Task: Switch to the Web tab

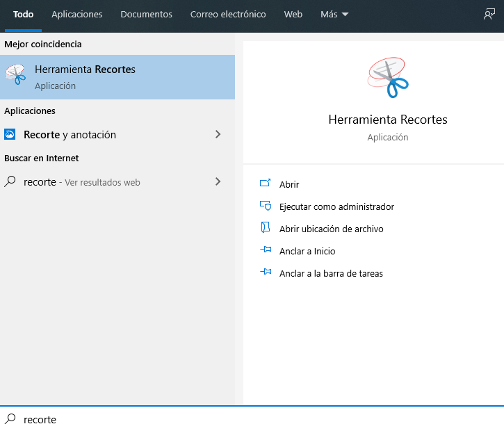Action: [x=293, y=15]
